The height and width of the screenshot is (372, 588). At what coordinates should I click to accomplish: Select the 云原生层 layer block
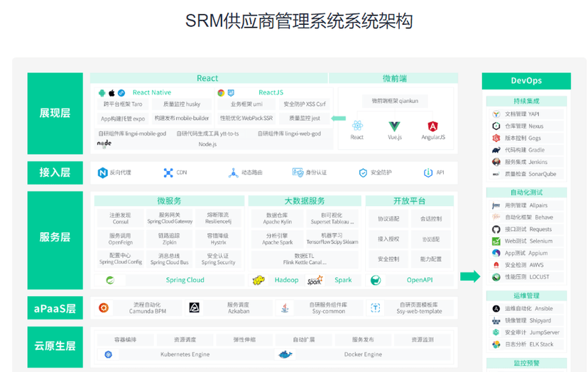[55, 347]
